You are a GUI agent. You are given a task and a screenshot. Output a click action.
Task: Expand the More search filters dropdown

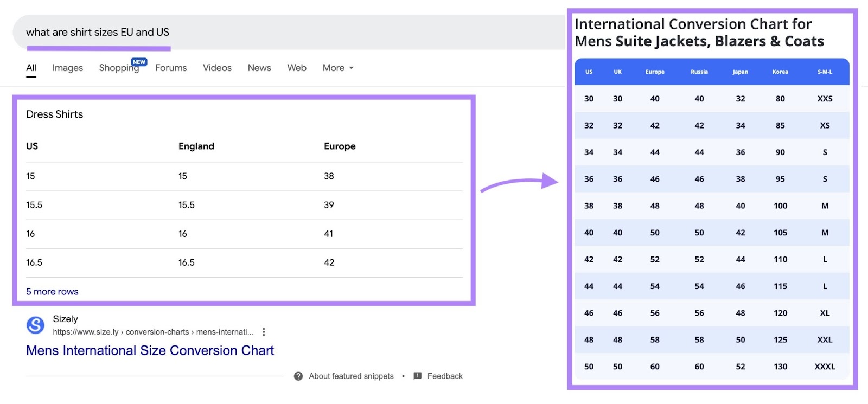click(337, 68)
